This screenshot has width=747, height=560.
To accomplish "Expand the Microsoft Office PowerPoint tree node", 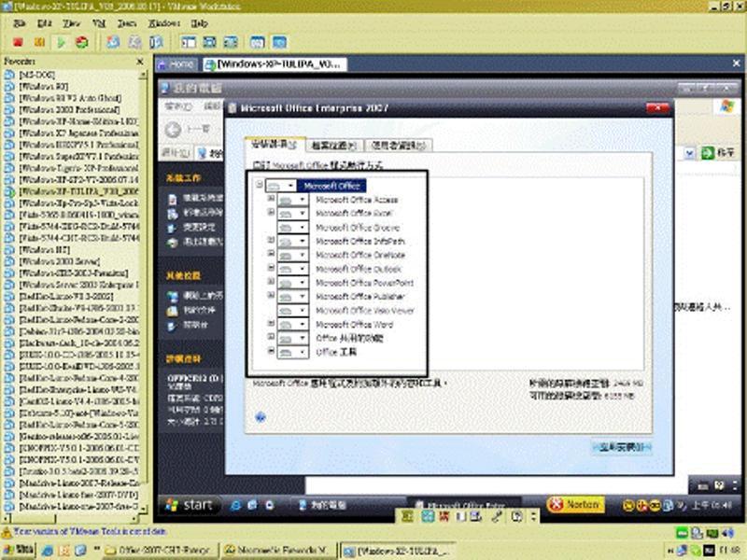I will [x=271, y=281].
